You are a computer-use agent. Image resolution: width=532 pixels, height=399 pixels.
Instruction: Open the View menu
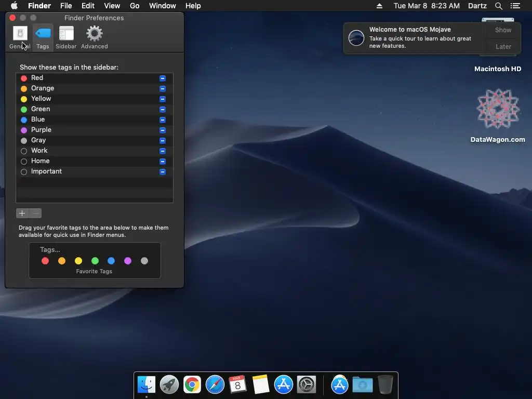(112, 6)
